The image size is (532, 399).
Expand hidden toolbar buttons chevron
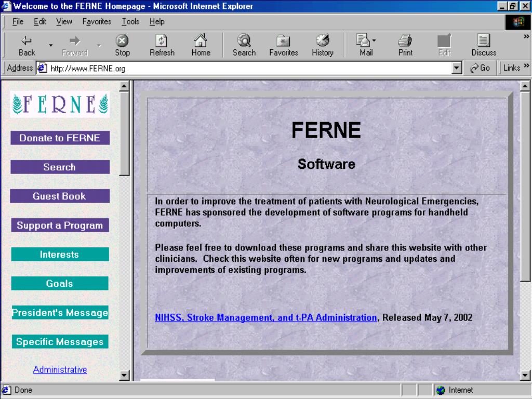pyautogui.click(x=526, y=36)
